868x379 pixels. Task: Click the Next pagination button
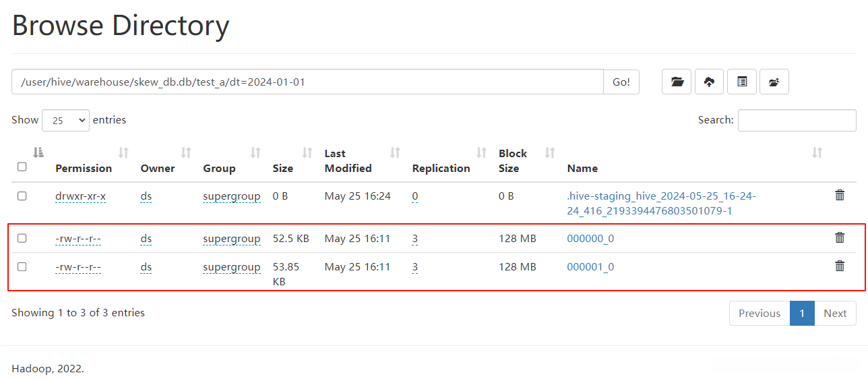click(834, 314)
